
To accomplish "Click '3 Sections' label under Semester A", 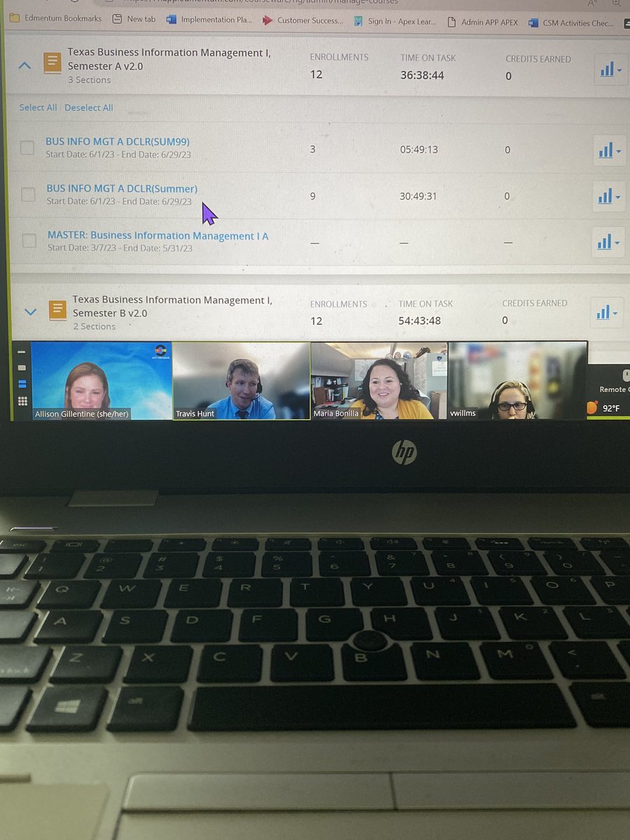I will 90,80.
